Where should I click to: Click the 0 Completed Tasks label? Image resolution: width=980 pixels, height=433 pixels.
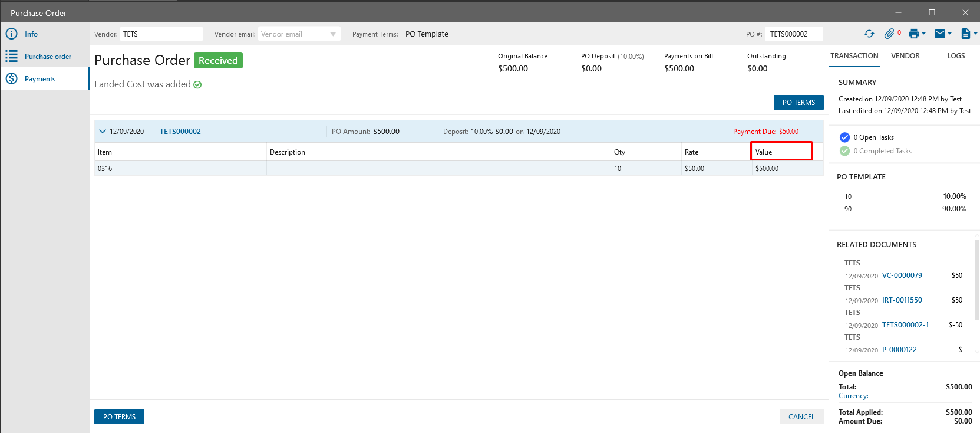pos(883,151)
